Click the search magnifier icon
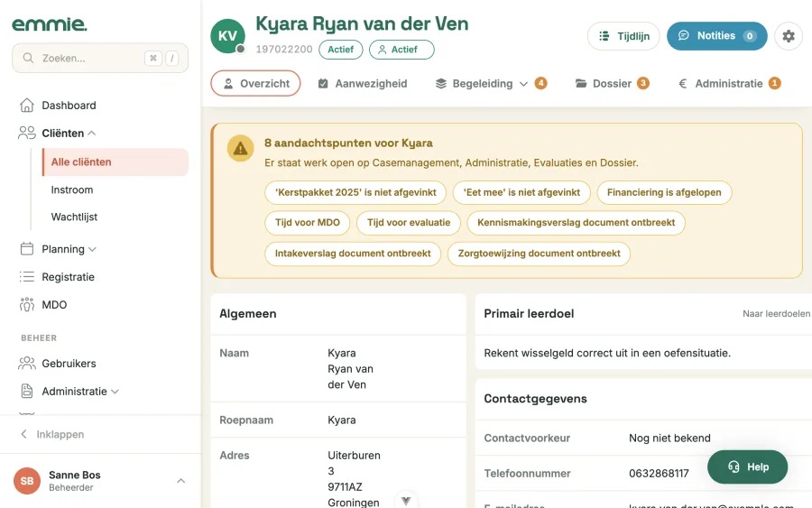This screenshot has width=812, height=508. [29, 58]
